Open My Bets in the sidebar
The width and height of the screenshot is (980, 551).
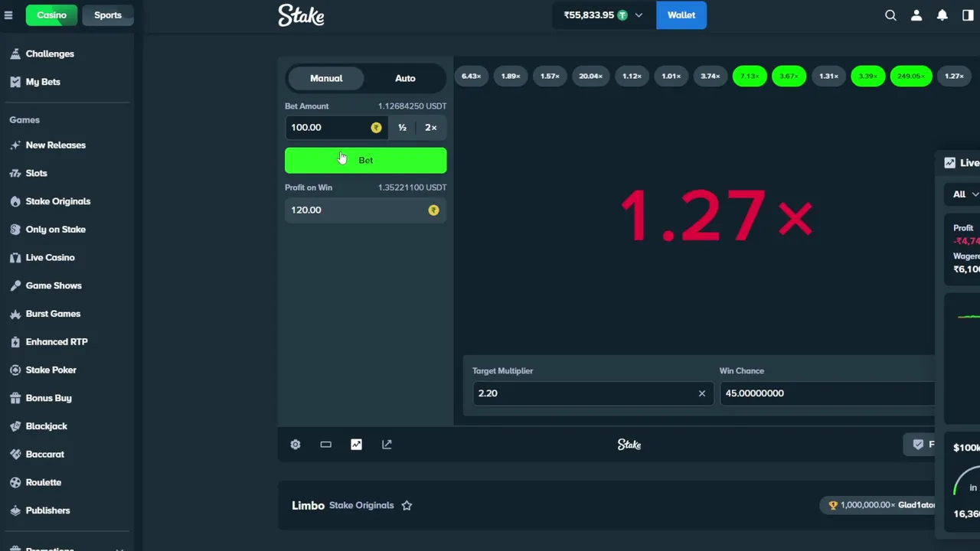44,82
